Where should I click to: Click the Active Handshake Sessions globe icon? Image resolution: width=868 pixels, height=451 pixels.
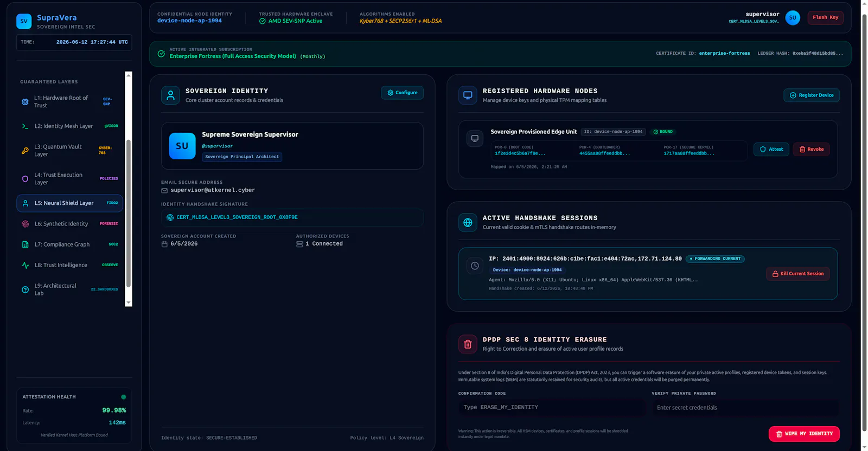pyautogui.click(x=468, y=222)
